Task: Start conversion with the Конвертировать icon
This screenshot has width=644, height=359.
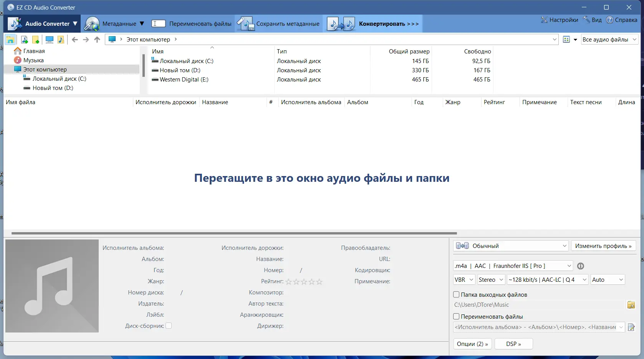Action: [340, 23]
